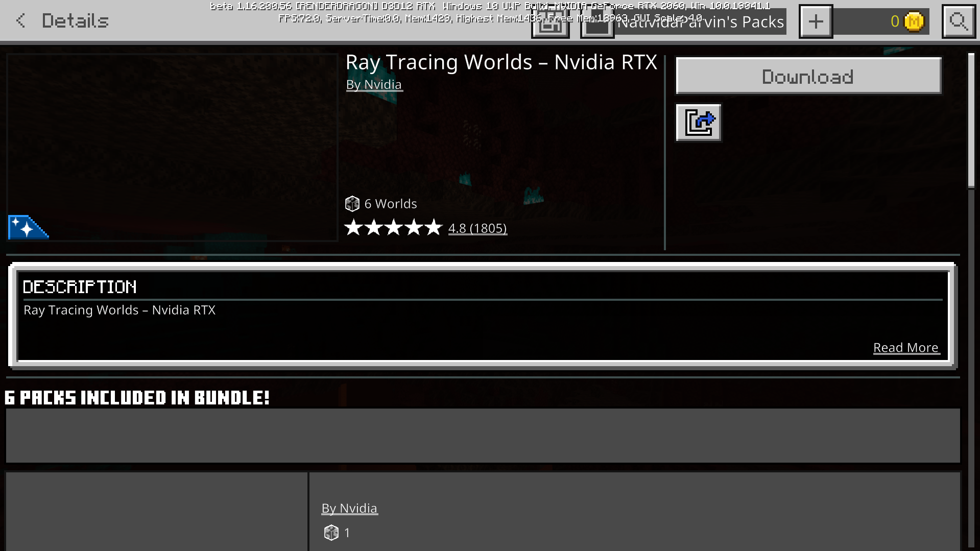Open the 'By Nvidia' creator link under title
The image size is (980, 551).
pyautogui.click(x=374, y=85)
